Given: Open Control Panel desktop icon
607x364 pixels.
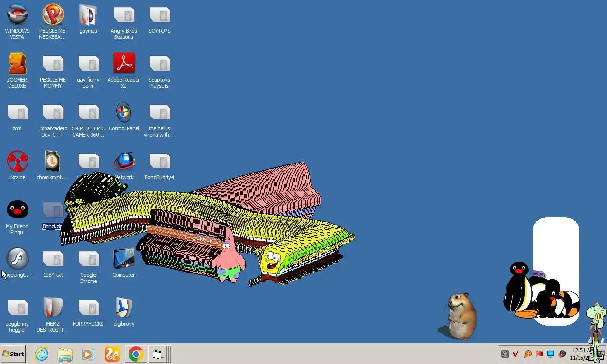Looking at the screenshot, I should (x=124, y=117).
